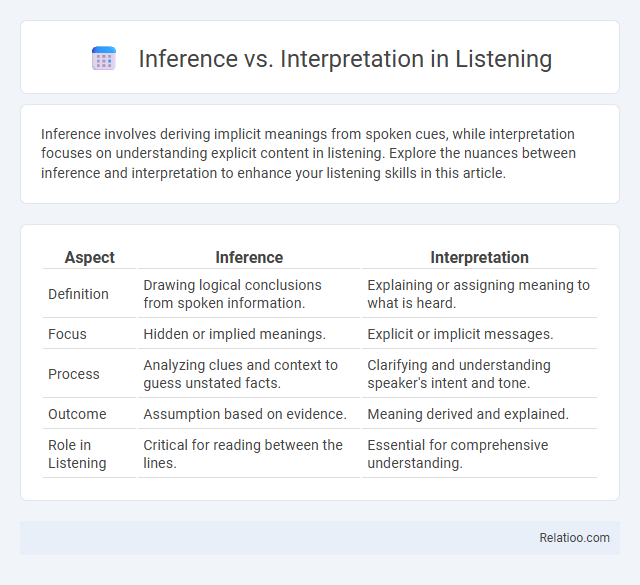Viewport: 640px width, 585px height.
Task: Click "Explicit or implicit messages." cell
Action: click(460, 334)
